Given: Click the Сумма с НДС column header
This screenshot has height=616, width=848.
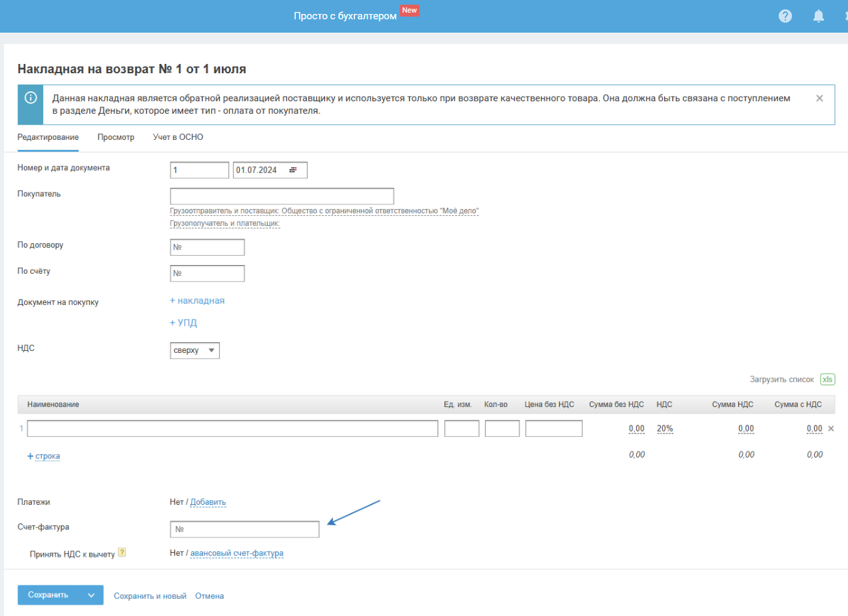Looking at the screenshot, I should [798, 404].
